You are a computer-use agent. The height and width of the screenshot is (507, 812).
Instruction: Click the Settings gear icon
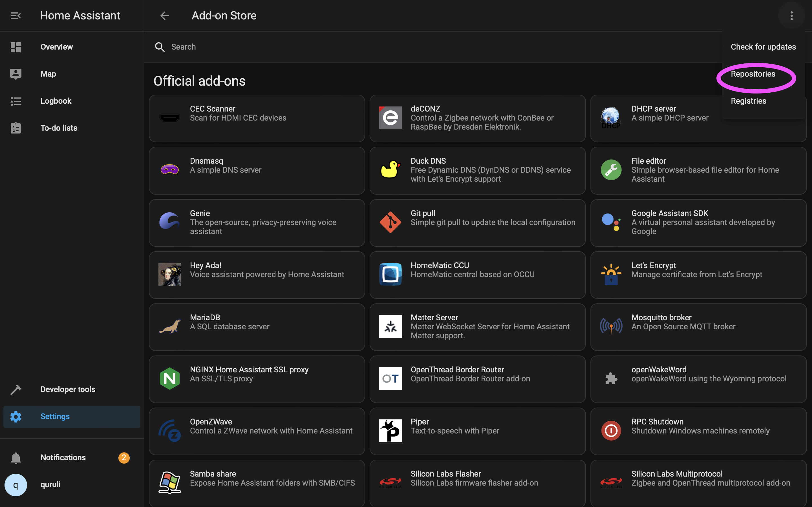16,417
